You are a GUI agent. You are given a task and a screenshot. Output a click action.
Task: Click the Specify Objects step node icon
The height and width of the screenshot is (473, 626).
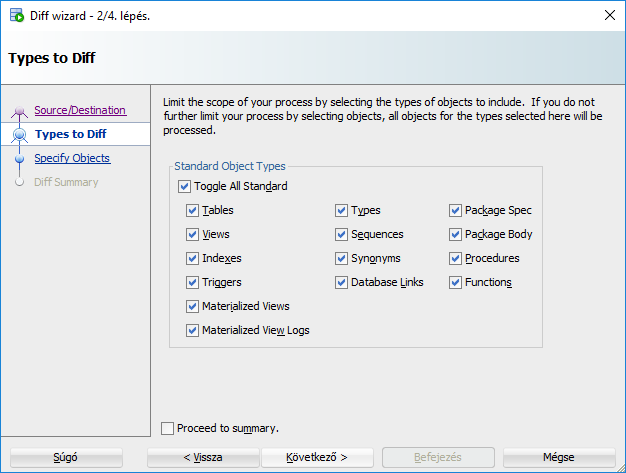click(x=19, y=158)
